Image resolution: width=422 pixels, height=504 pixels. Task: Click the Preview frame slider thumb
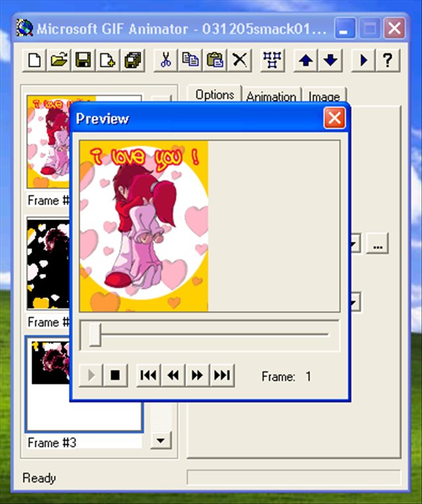point(95,334)
